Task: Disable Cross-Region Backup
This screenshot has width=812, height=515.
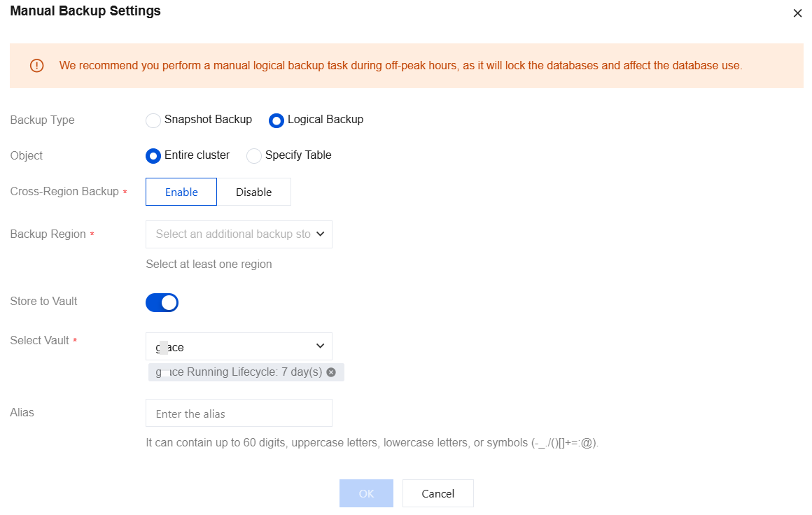Action: [x=253, y=192]
